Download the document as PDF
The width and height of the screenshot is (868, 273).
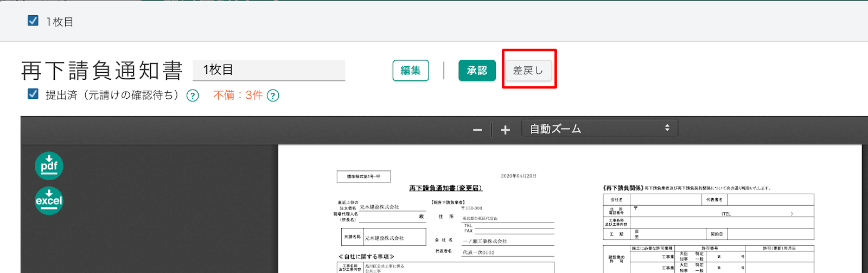[49, 166]
